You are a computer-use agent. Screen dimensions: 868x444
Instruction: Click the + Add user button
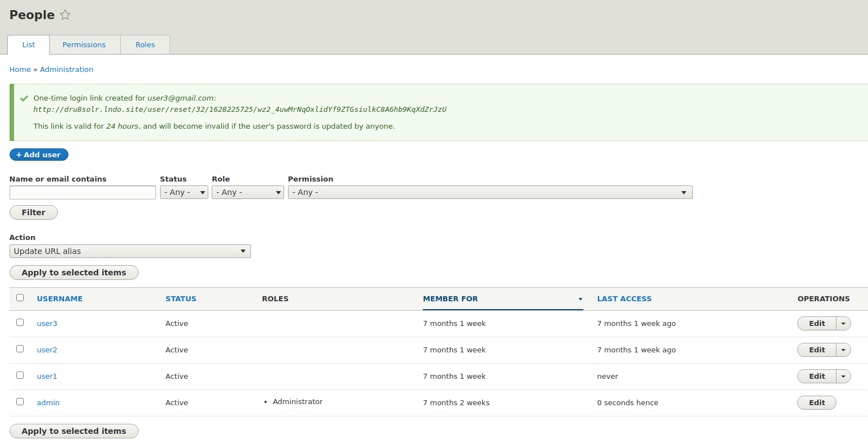(39, 155)
